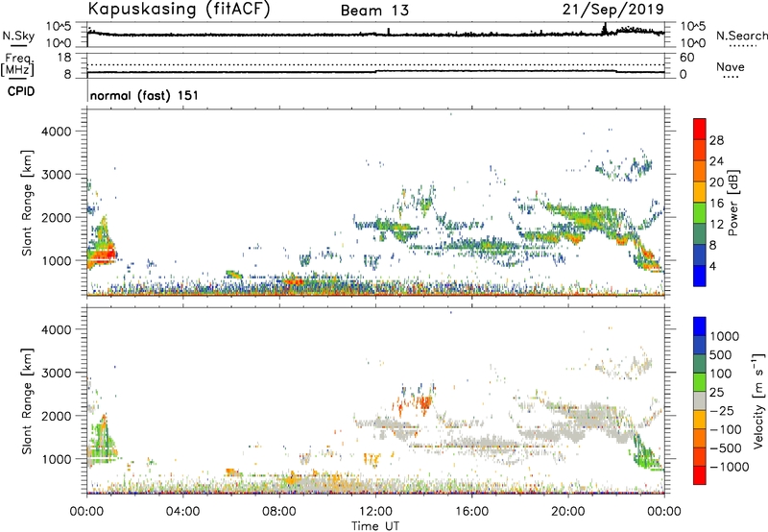Click the 'Beam 13' label
The width and height of the screenshot is (768, 532).
click(x=374, y=11)
